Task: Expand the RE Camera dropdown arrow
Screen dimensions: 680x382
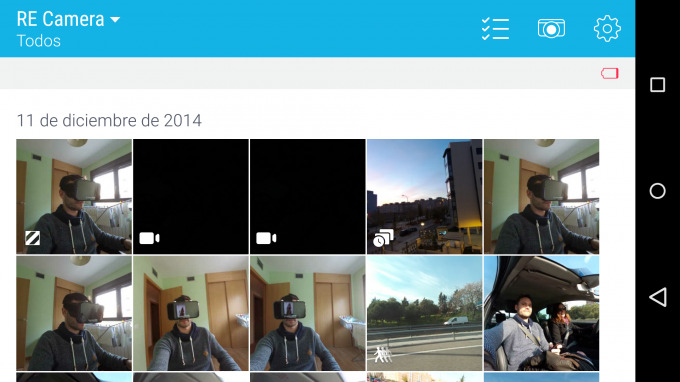Action: [x=115, y=20]
